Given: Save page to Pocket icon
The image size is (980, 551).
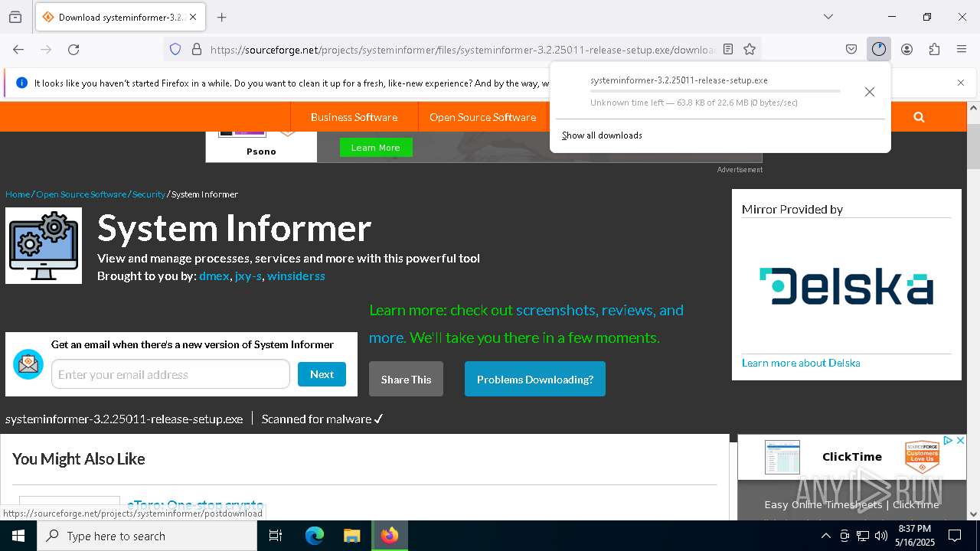Looking at the screenshot, I should pyautogui.click(x=851, y=49).
